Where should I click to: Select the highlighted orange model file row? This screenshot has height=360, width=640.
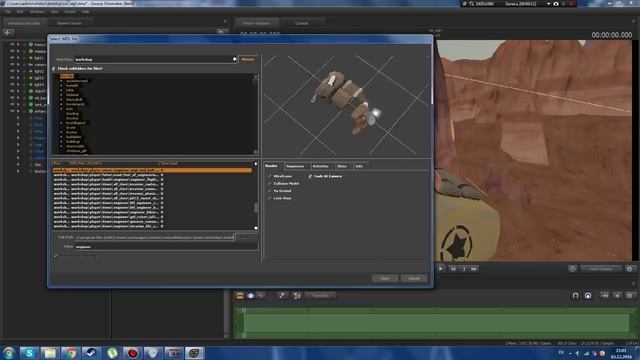click(152, 170)
